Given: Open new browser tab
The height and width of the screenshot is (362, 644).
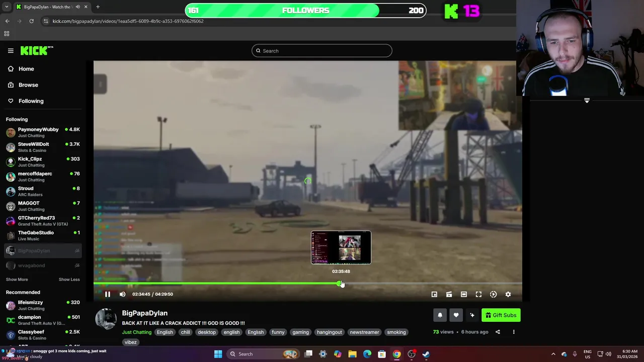Looking at the screenshot, I should pyautogui.click(x=98, y=7).
